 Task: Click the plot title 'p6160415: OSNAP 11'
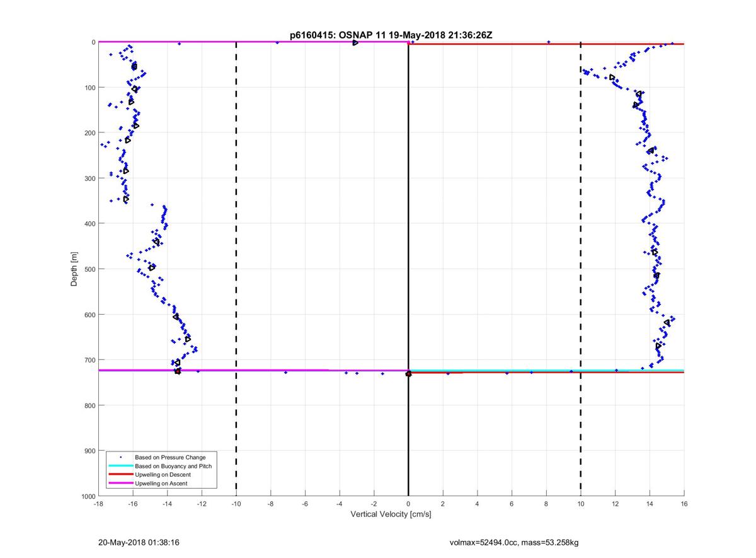(337, 35)
